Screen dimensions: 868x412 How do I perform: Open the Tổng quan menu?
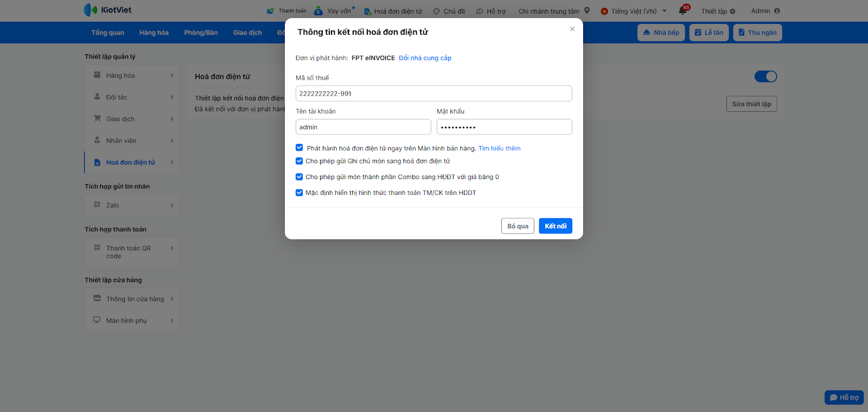[x=107, y=33]
